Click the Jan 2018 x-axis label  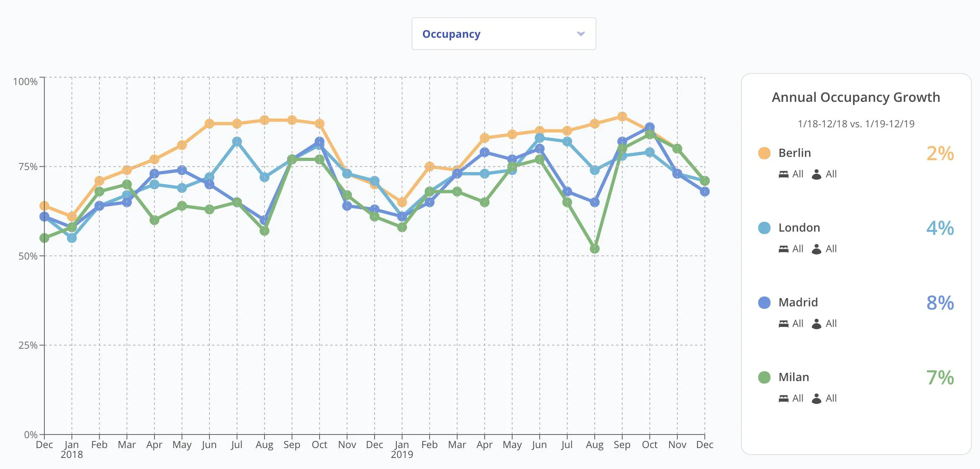[x=71, y=449]
